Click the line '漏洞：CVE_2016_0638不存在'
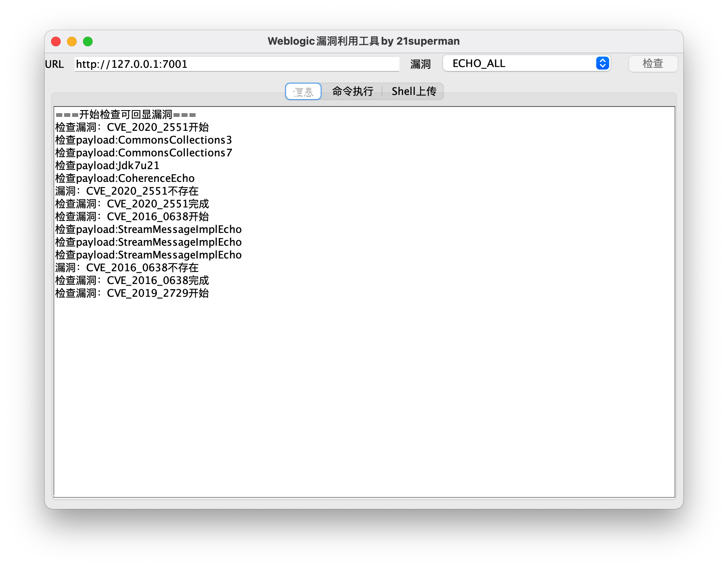The image size is (728, 568). pyautogui.click(x=127, y=268)
